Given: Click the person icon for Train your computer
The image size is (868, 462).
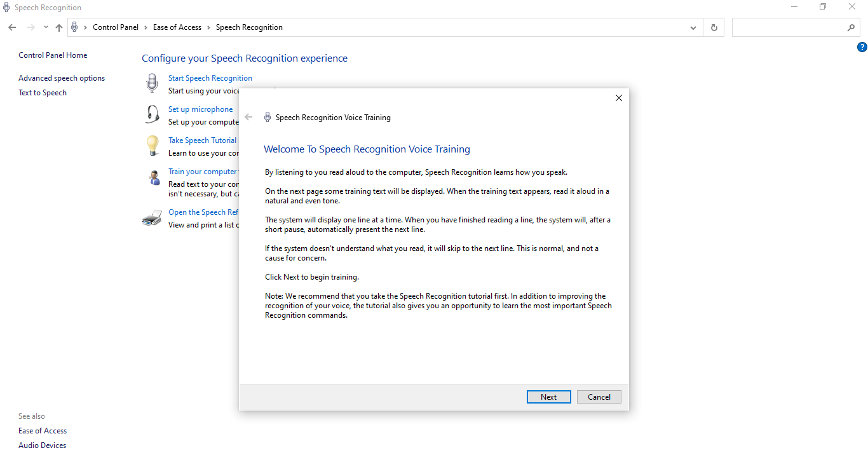Looking at the screenshot, I should 154,177.
